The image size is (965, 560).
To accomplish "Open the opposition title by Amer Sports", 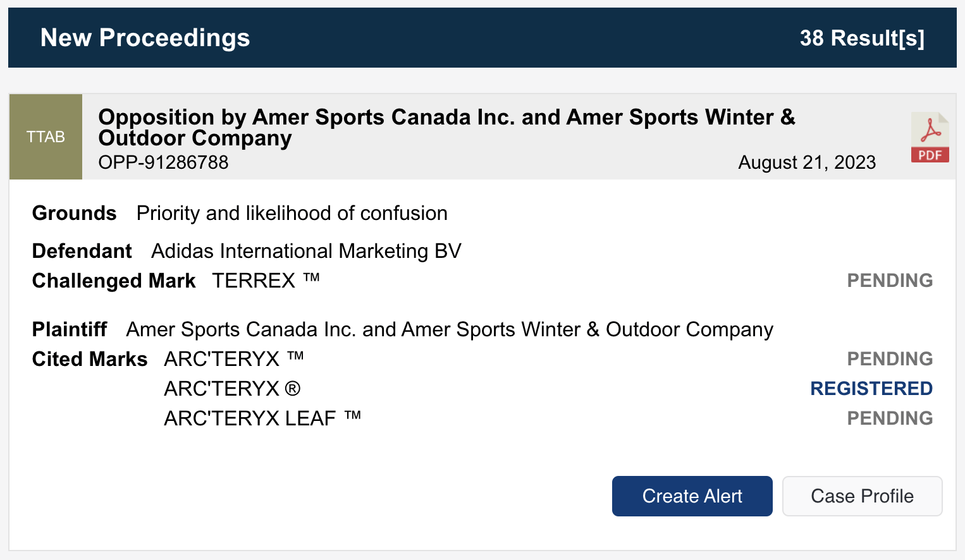I will (x=446, y=126).
